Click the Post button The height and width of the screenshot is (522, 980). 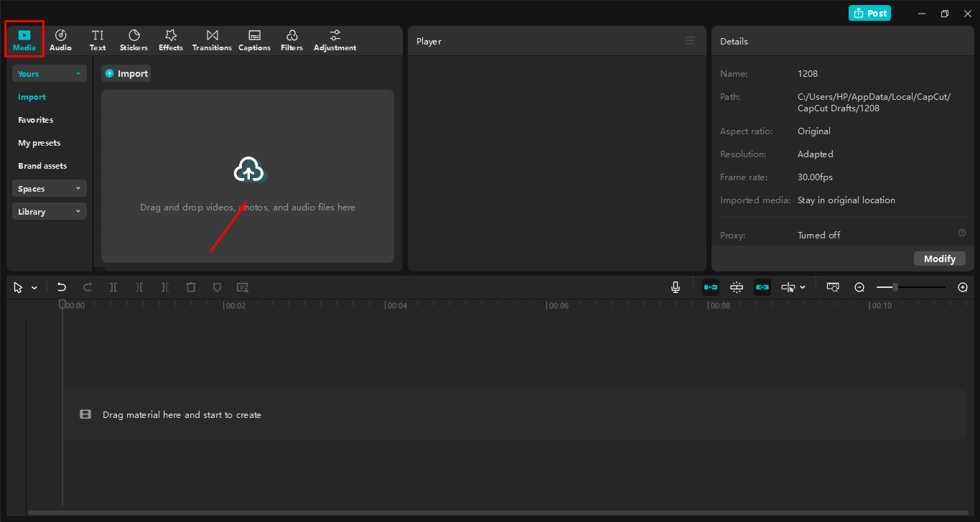[869, 13]
